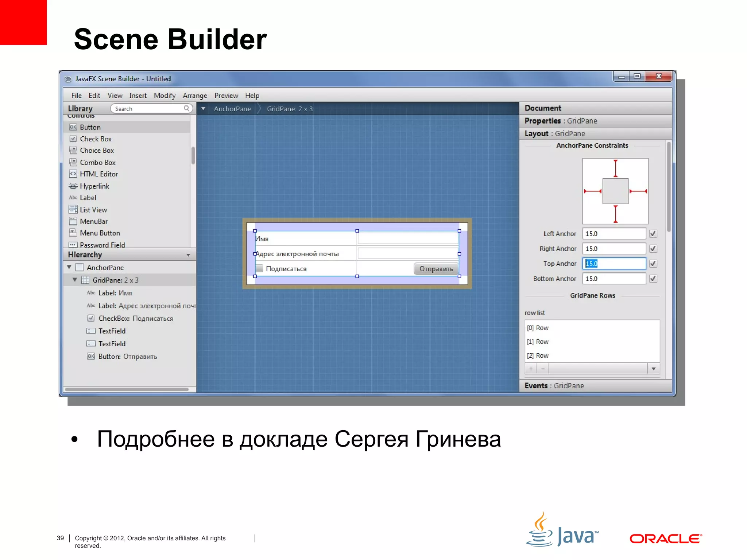747x560 pixels.
Task: Toggle the Bottom Anchor checkbox
Action: [653, 279]
